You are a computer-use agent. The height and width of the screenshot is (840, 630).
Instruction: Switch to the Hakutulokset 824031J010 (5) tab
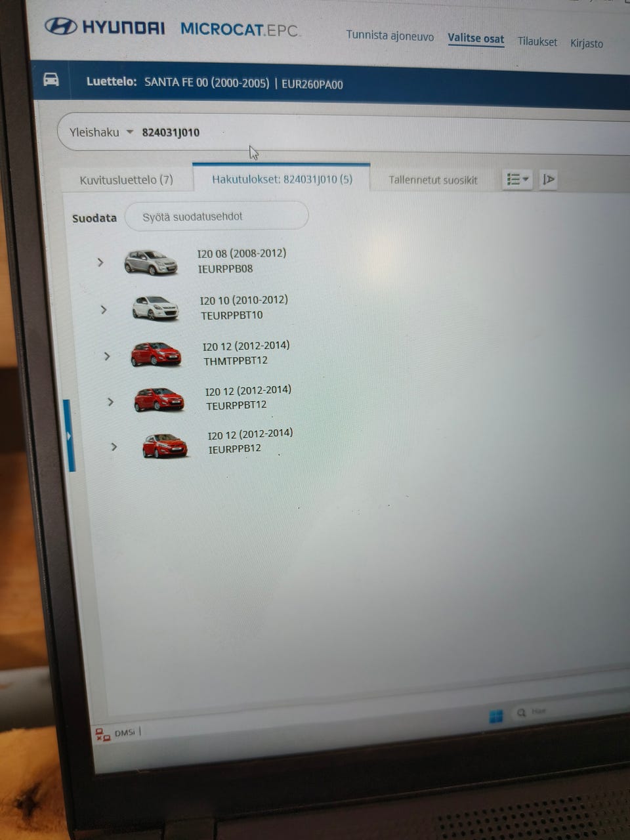[x=282, y=178]
